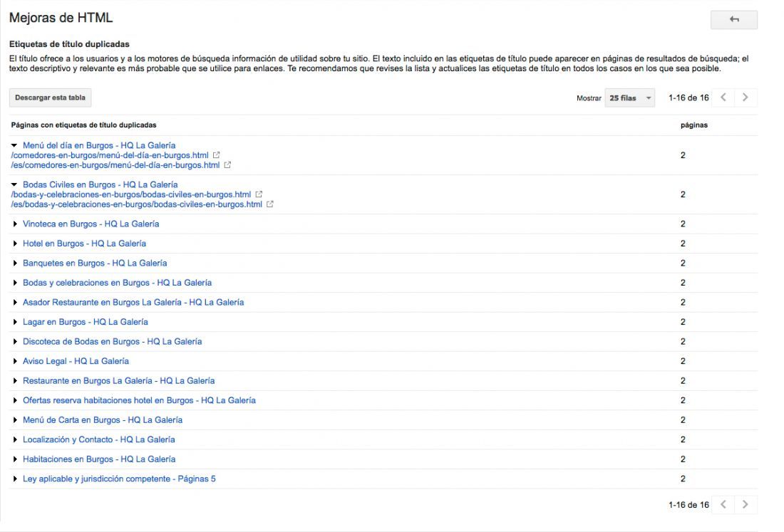784x532 pixels.
Task: Go to next page arrow in top pagination
Action: click(x=746, y=98)
